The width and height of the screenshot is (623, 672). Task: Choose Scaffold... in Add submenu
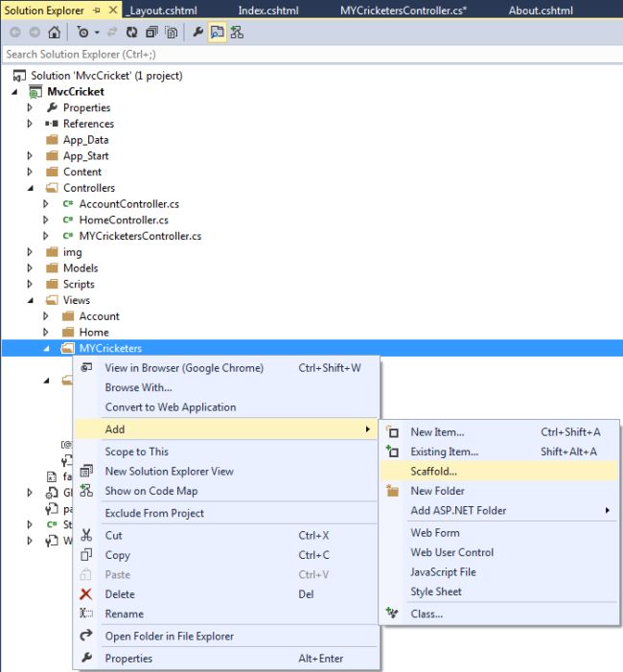click(499, 472)
